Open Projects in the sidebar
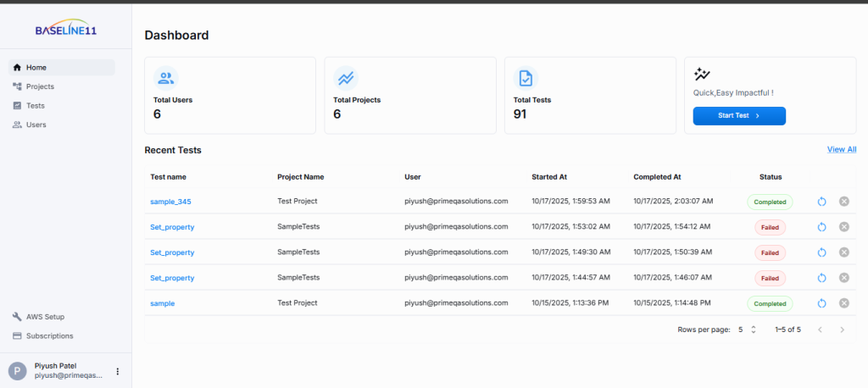Screen dimensions: 868x388 40,86
